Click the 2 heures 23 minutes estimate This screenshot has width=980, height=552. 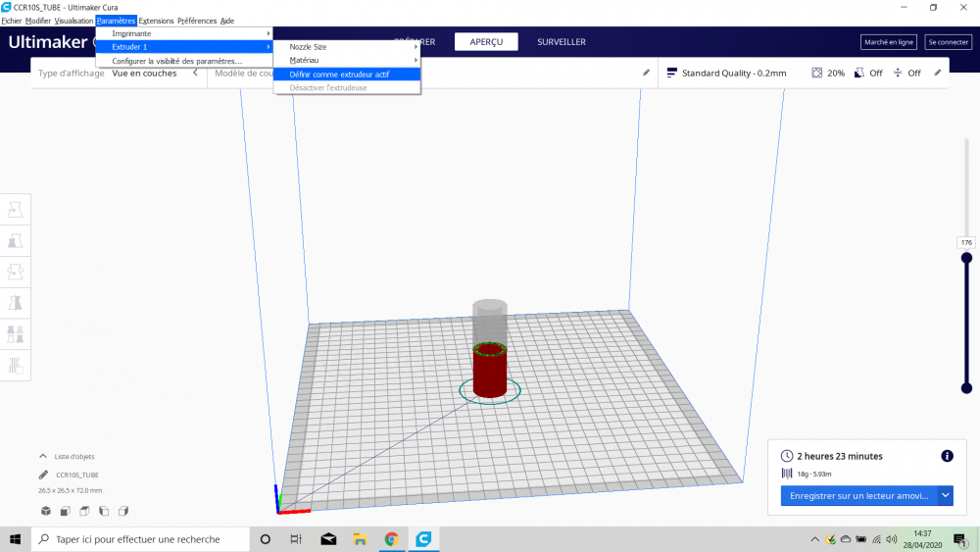pos(840,456)
